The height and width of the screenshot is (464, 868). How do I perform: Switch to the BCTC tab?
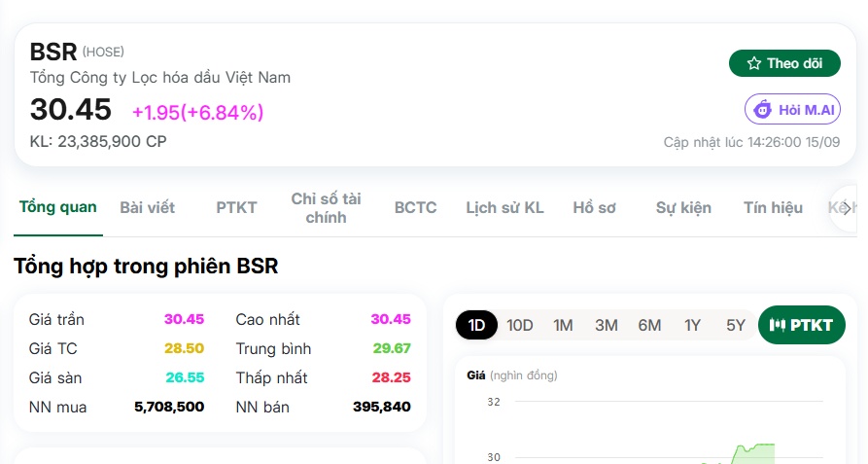click(415, 207)
